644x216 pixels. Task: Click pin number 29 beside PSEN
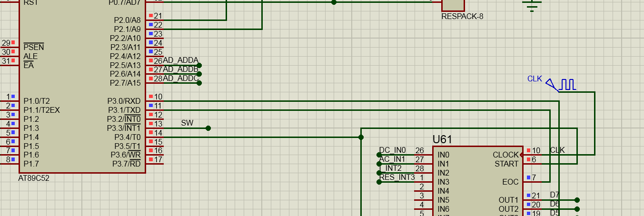coord(6,43)
